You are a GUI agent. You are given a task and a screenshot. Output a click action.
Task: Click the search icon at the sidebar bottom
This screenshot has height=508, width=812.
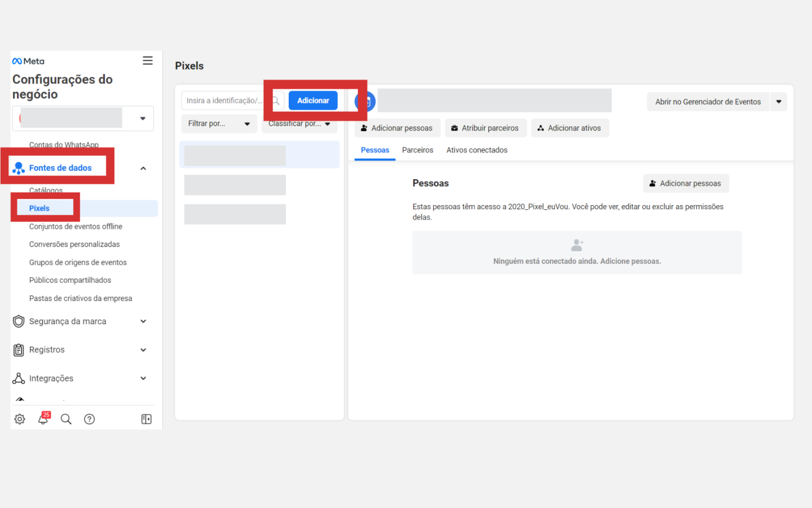(66, 419)
